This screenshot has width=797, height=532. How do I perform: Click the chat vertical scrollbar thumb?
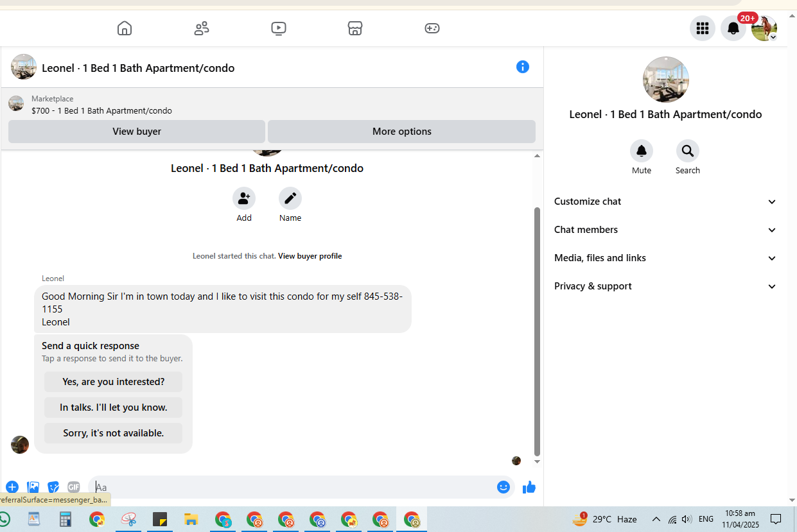(x=538, y=331)
